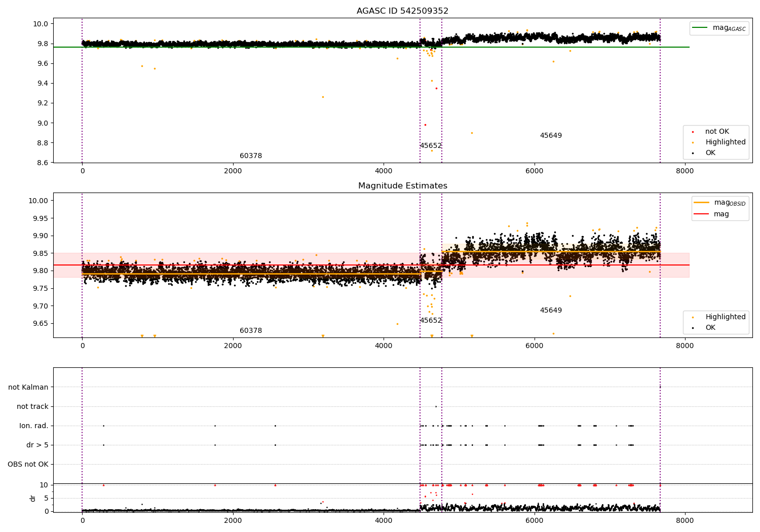Click y-tick '9.95' on Magnitude Estimates plot
Image resolution: width=760 pixels, height=532 pixels.
[41, 218]
